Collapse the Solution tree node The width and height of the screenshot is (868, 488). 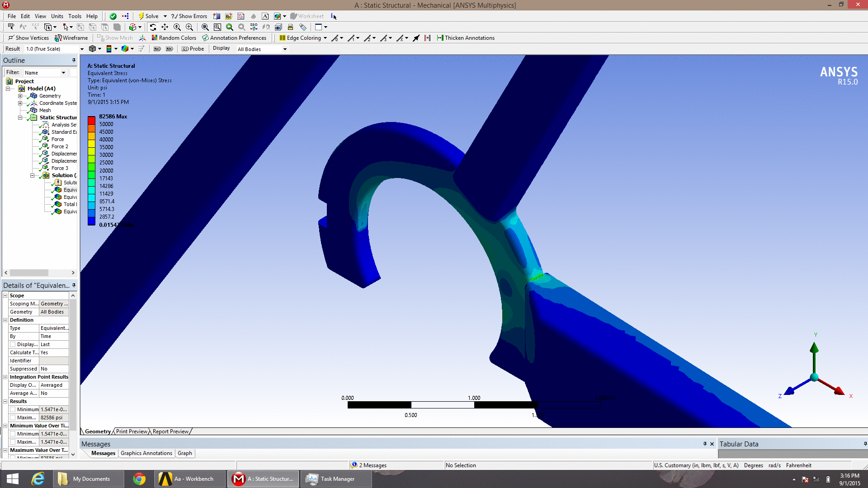click(32, 175)
